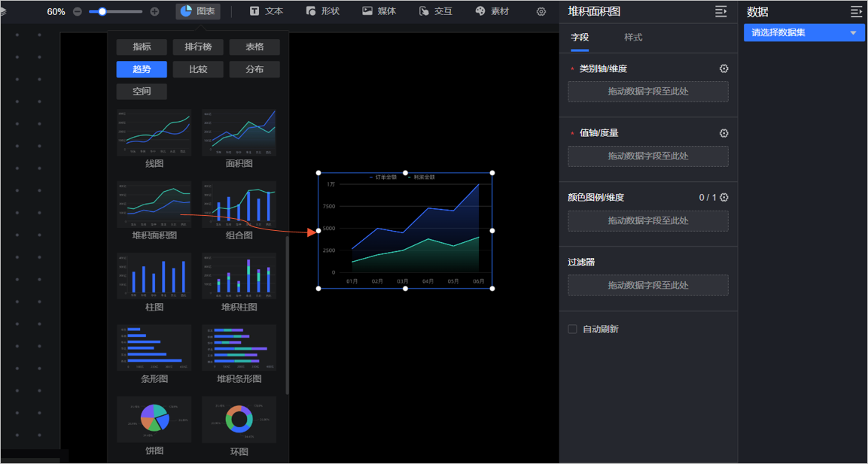Select the 指标 chart category
This screenshot has width=868, height=464.
click(x=142, y=47)
